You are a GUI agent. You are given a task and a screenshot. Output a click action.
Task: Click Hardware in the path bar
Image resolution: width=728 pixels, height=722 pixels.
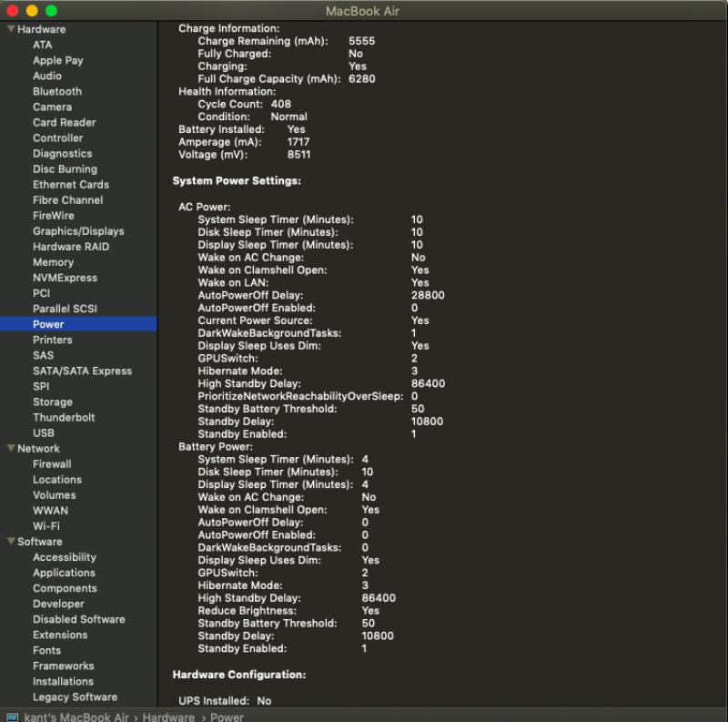168,717
